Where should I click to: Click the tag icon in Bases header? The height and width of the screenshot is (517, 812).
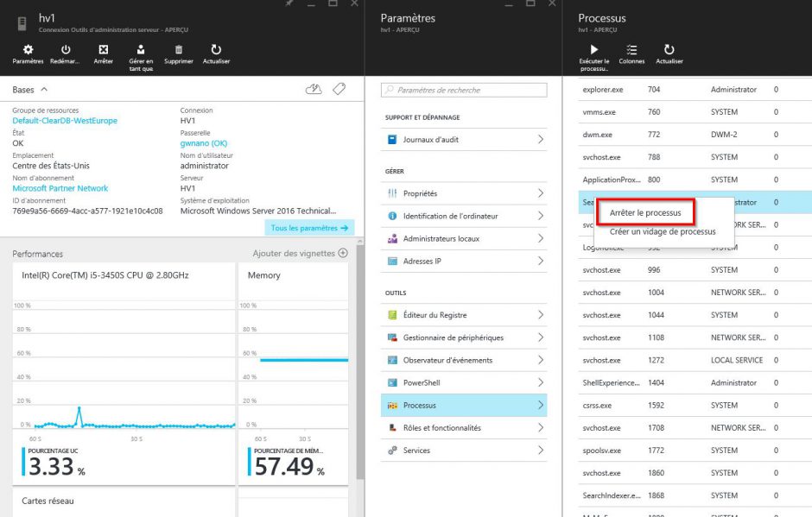pos(339,89)
